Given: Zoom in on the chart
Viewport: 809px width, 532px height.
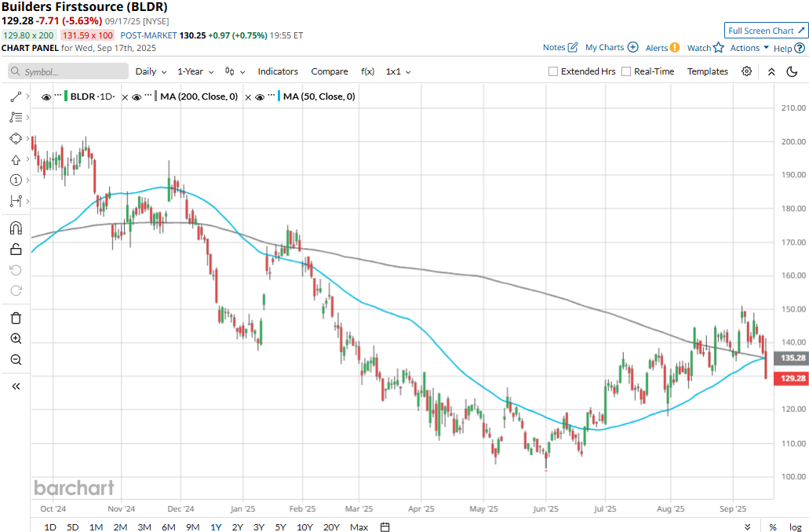Looking at the screenshot, I should (16, 338).
